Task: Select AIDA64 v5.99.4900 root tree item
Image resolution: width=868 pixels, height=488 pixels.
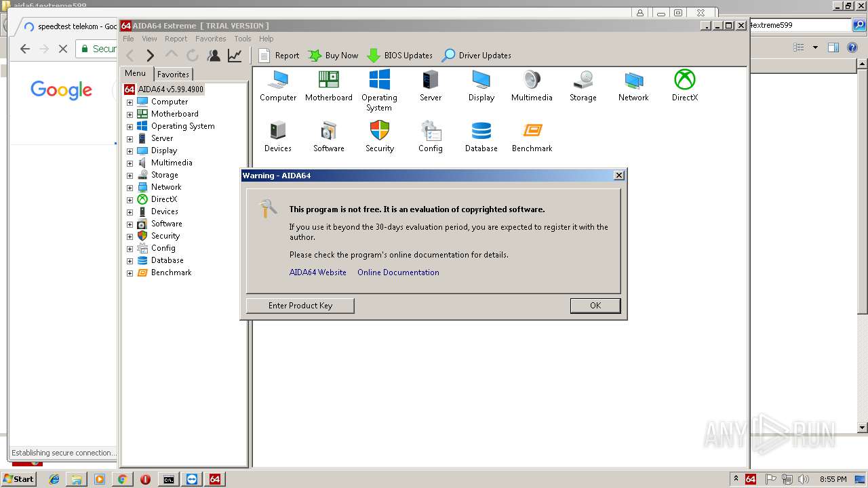Action: pyautogui.click(x=163, y=89)
